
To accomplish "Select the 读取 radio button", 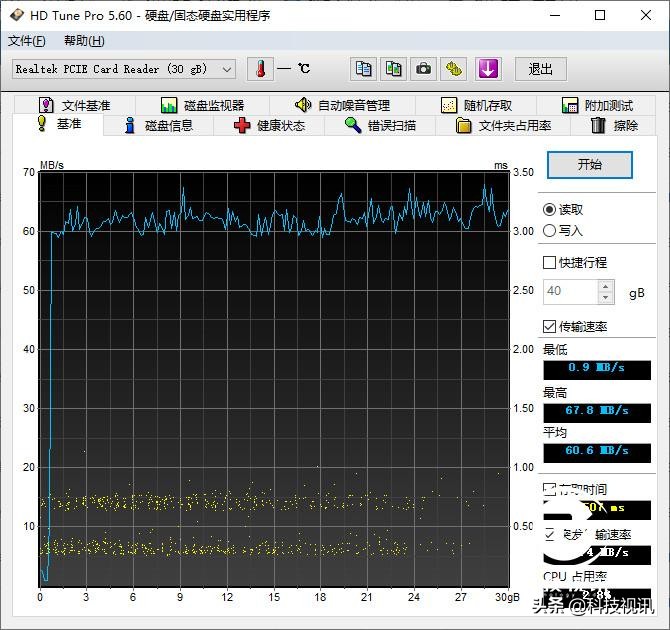I will 549,210.
